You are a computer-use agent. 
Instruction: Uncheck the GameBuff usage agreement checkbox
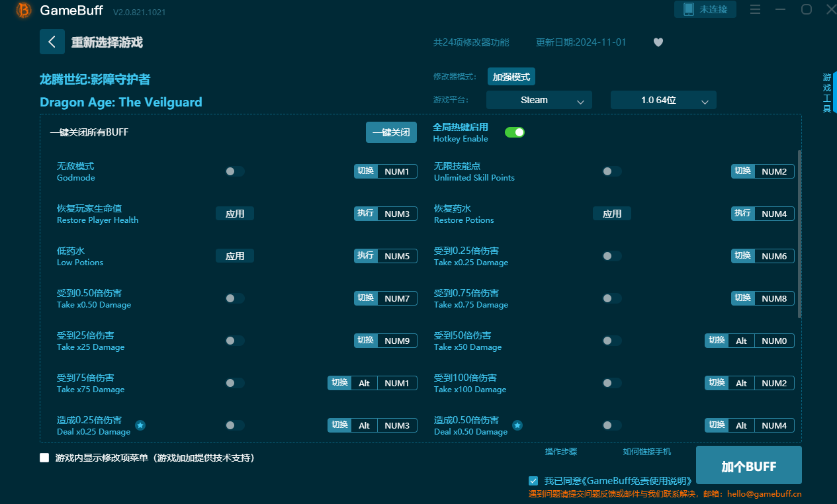[533, 481]
